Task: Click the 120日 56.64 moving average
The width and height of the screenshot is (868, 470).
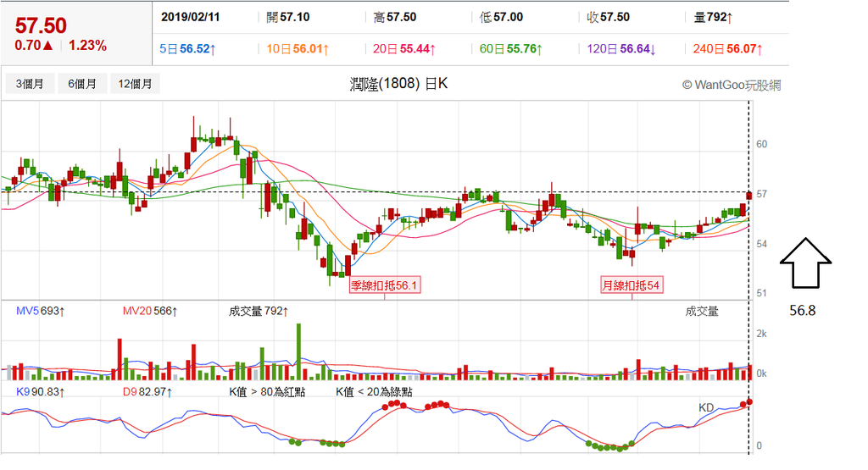Action: coord(621,49)
